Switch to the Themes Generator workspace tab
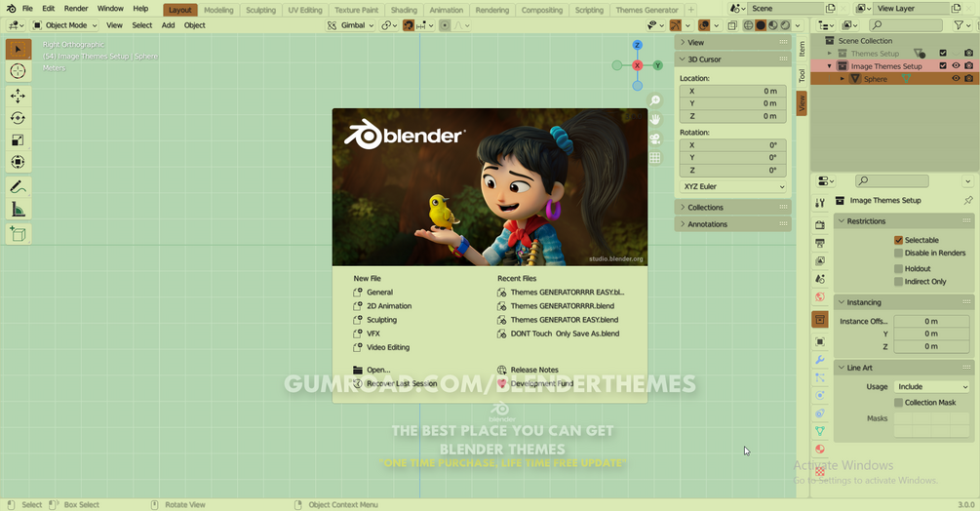980x511 pixels. point(647,10)
